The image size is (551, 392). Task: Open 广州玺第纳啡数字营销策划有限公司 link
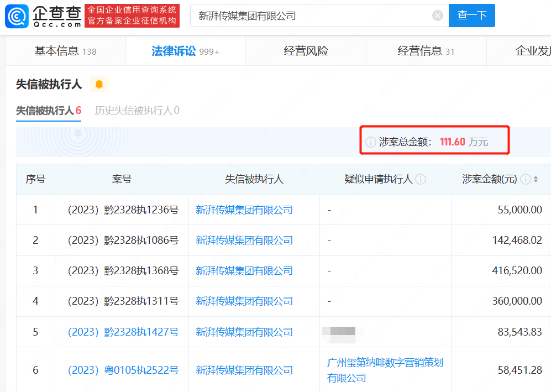pyautogui.click(x=385, y=370)
